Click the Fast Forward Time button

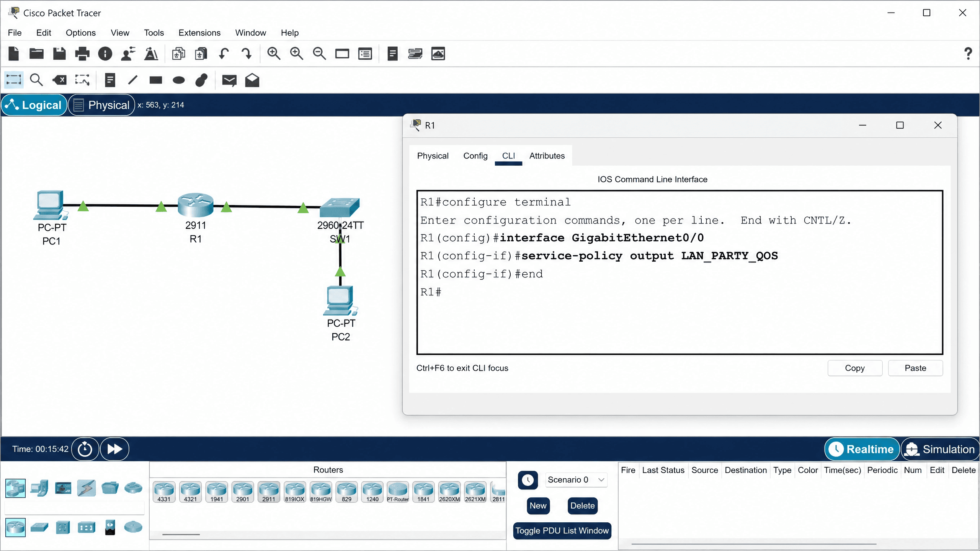pos(114,449)
